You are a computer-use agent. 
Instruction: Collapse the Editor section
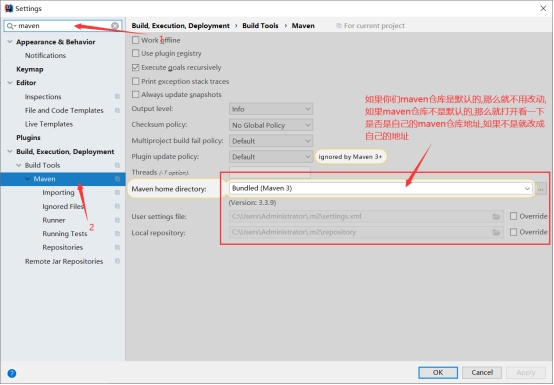[x=10, y=83]
